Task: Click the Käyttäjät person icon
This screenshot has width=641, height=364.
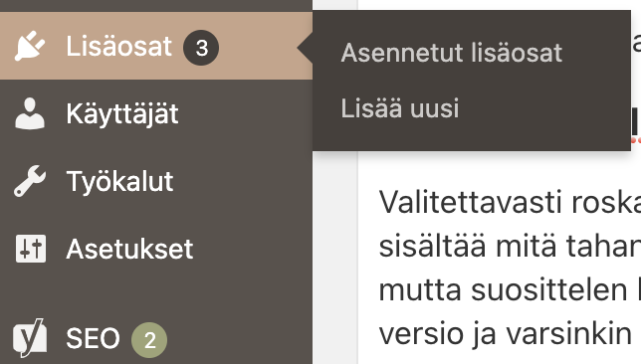Action: [30, 113]
